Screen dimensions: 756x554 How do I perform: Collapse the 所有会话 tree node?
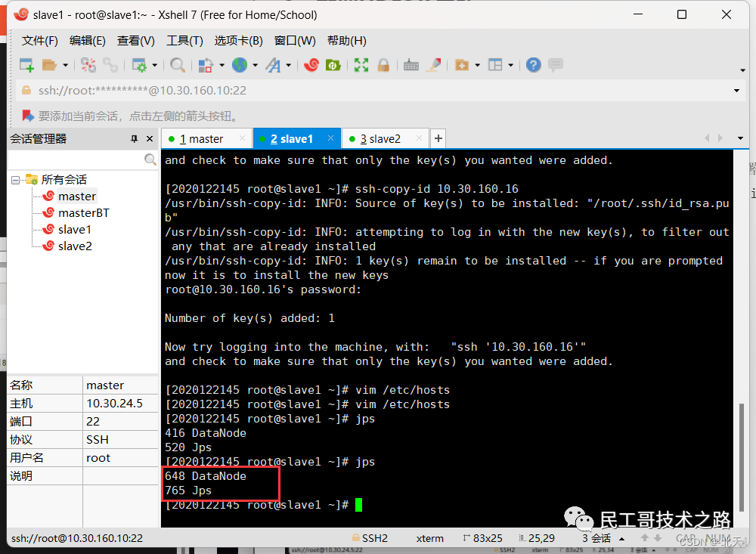pos(15,180)
